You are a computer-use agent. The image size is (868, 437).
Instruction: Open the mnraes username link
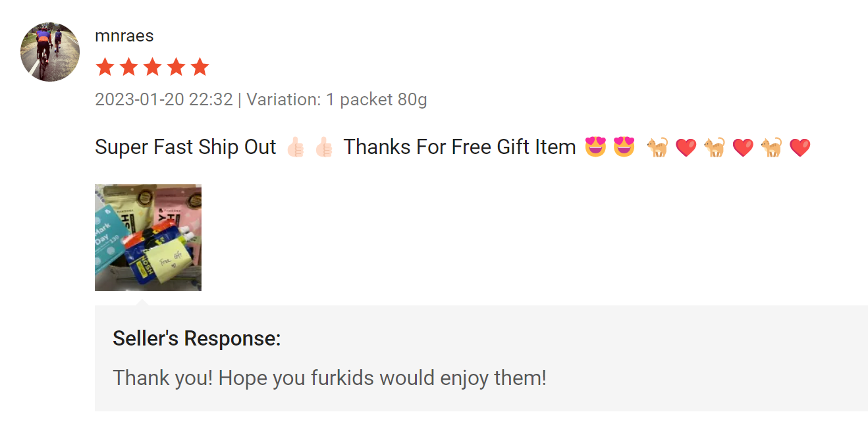point(124,36)
